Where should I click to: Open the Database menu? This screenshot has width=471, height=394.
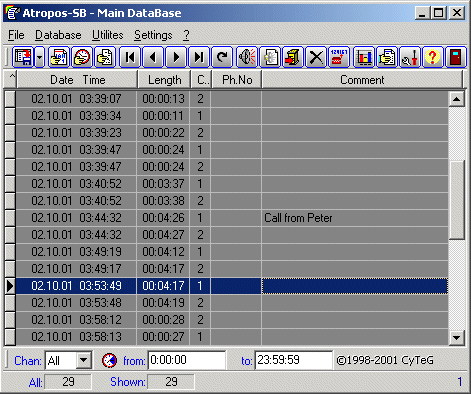pos(58,35)
